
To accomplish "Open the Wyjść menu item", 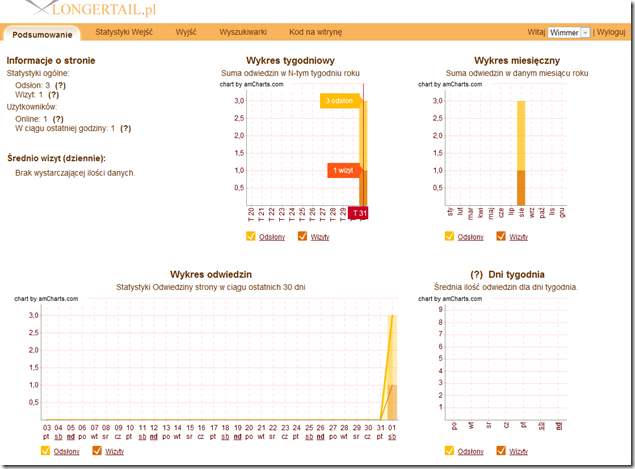I will tap(186, 32).
